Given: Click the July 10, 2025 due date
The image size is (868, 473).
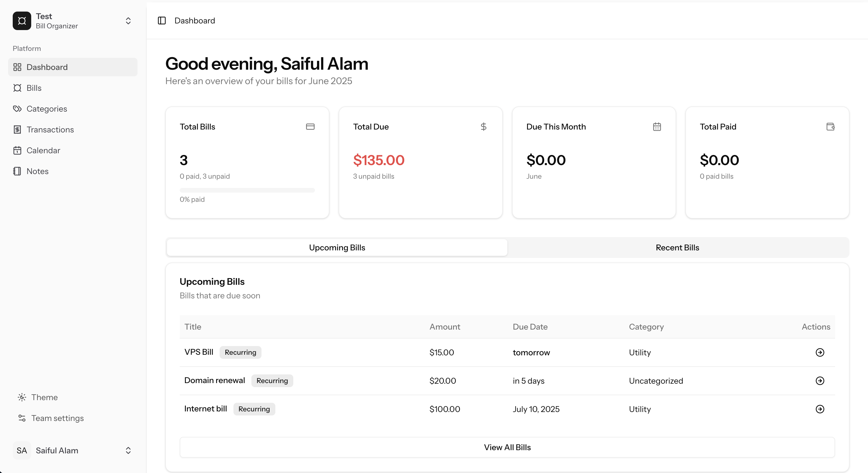Looking at the screenshot, I should [x=536, y=409].
